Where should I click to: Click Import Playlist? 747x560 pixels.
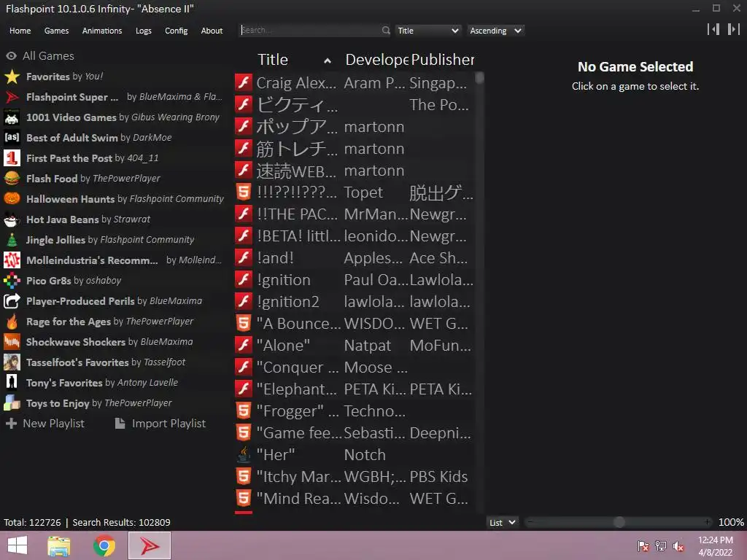[160, 424]
